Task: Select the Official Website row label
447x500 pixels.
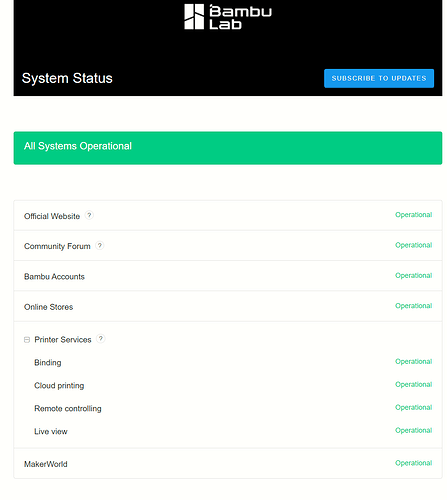Action: tap(52, 216)
